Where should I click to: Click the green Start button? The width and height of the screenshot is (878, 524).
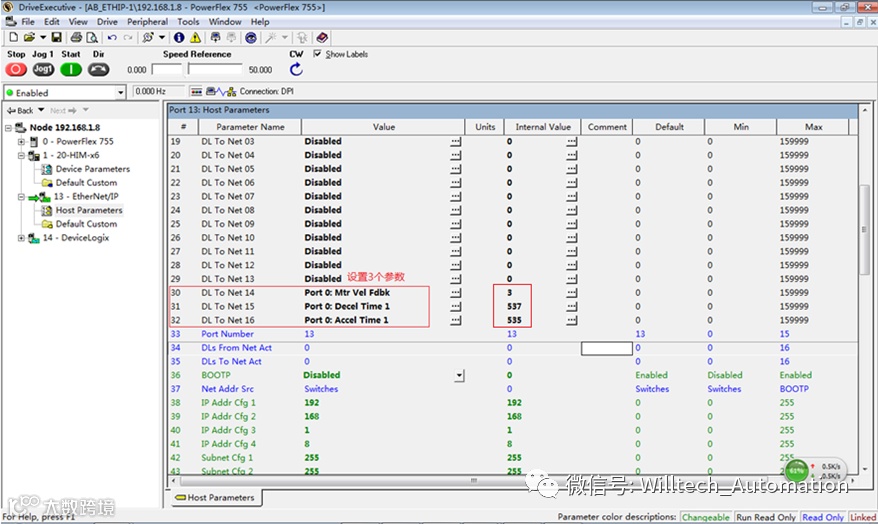71,69
